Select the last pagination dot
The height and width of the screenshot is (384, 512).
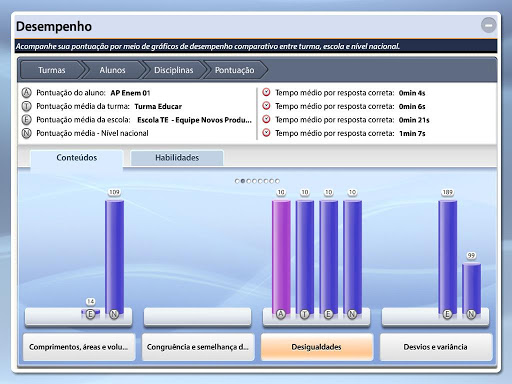tap(277, 181)
